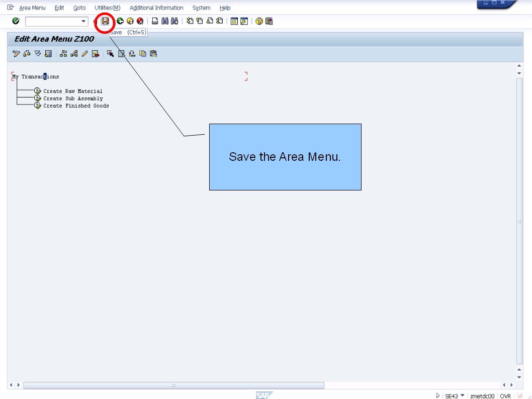Select the Display/Change pencil toggle icon

coord(84,54)
